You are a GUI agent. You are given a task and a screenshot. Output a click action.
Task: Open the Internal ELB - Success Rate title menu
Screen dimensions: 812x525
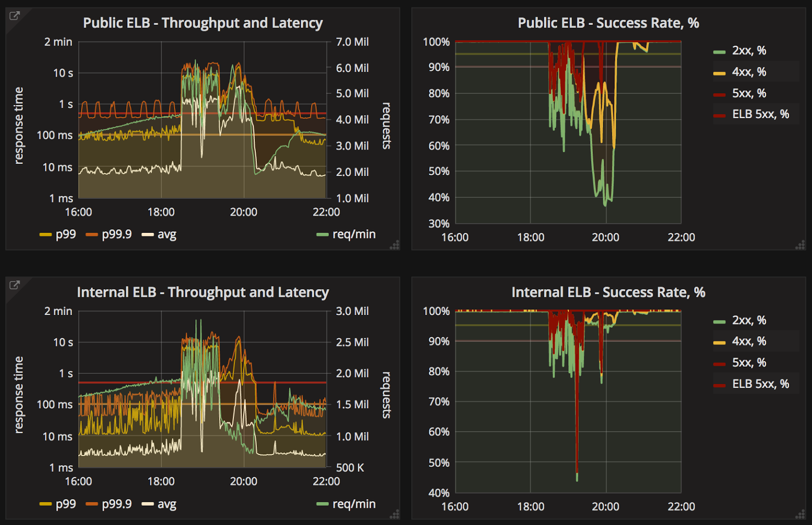(x=608, y=292)
